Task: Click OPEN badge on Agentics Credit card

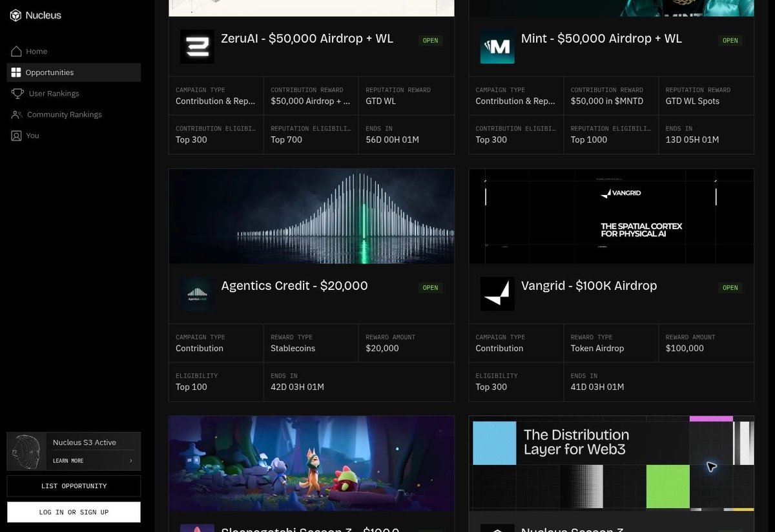Action: tap(430, 288)
